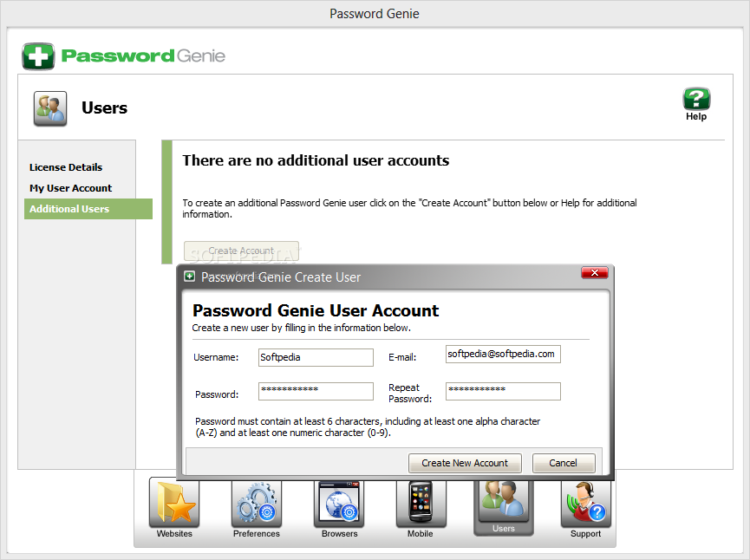
Task: Click the greyed Create Account button
Action: pos(242,251)
